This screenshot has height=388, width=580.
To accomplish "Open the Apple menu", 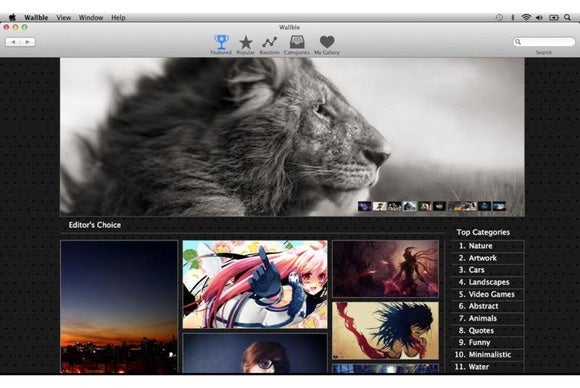I will tap(12, 17).
